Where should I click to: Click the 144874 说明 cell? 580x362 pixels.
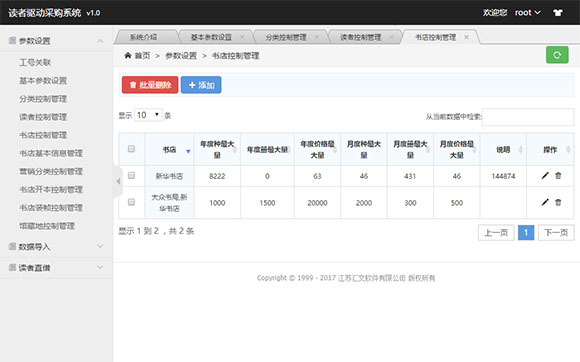click(x=503, y=176)
